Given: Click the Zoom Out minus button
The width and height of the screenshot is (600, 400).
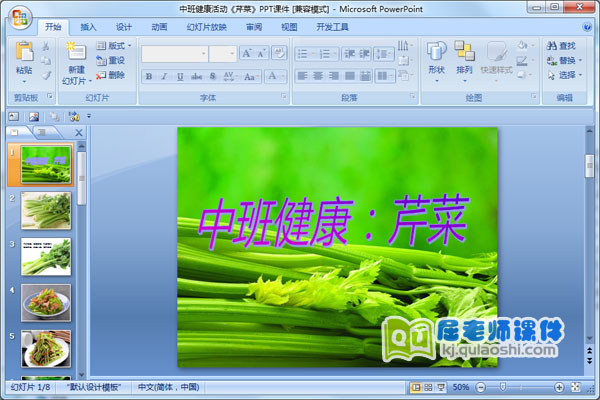Looking at the screenshot, I should [481, 388].
